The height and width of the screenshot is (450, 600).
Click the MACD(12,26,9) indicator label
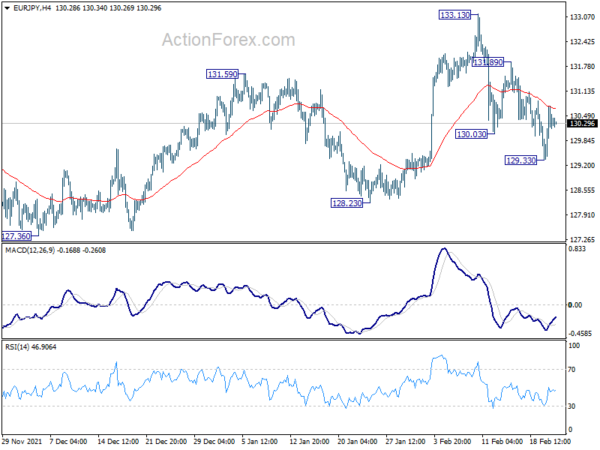point(30,250)
